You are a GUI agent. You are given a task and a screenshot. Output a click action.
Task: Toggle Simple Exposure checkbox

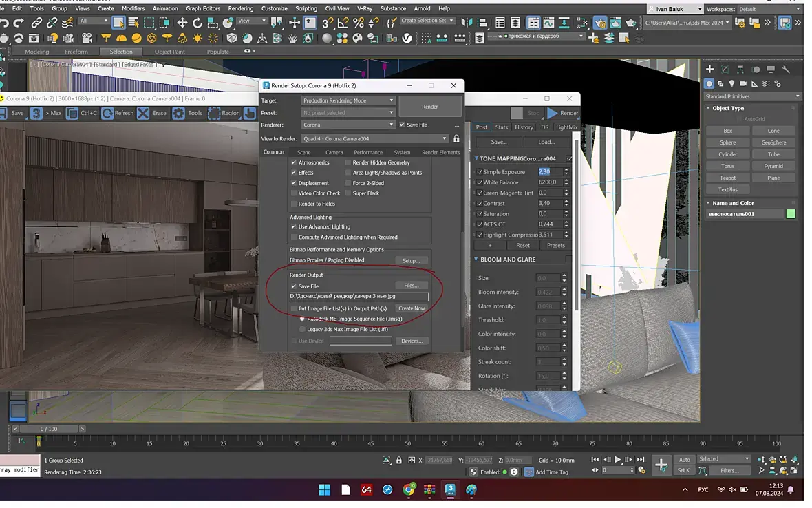coord(480,172)
